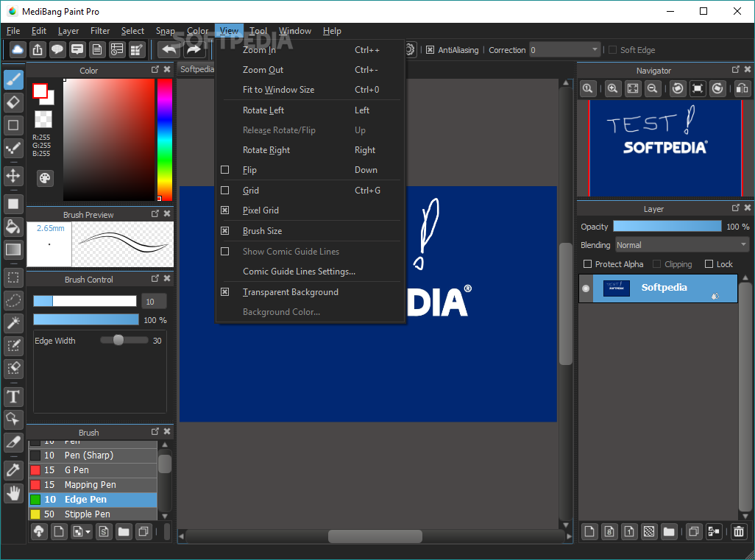Click the layer Opacity bar
This screenshot has width=755, height=560.
[x=667, y=227]
